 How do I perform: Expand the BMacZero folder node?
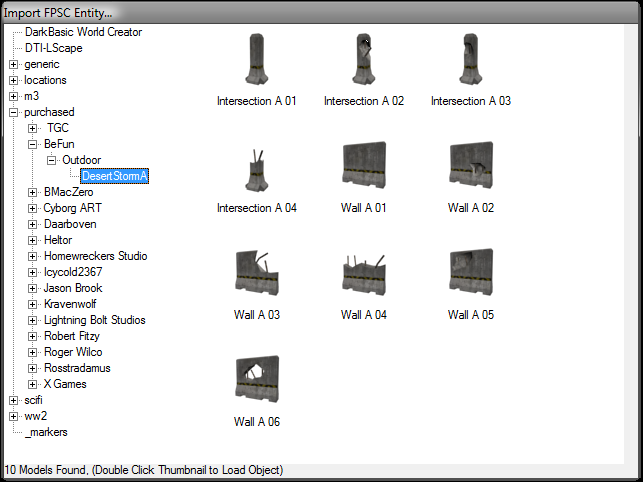coord(32,192)
